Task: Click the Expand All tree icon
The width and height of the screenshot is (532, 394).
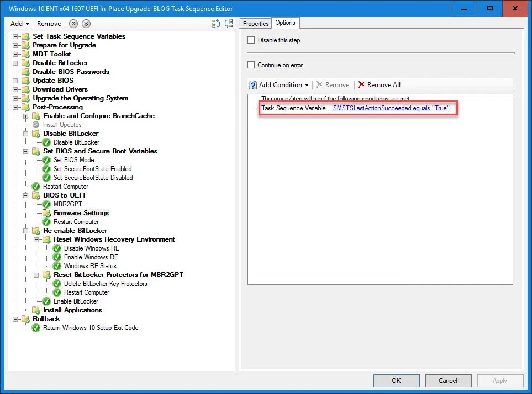Action: (216, 23)
